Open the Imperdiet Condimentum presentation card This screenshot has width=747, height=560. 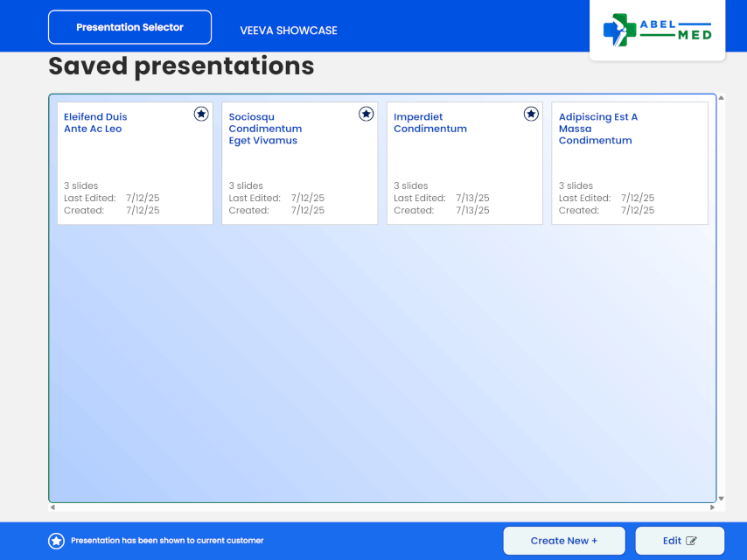point(464,164)
